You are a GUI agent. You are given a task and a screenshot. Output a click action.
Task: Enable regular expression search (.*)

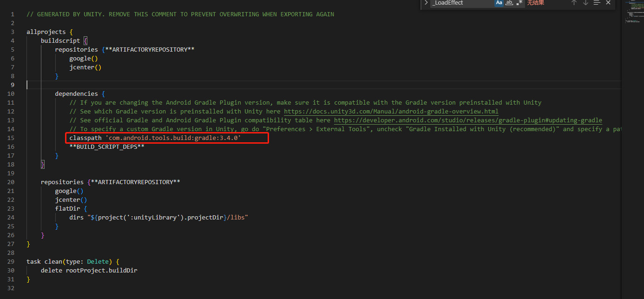[519, 3]
